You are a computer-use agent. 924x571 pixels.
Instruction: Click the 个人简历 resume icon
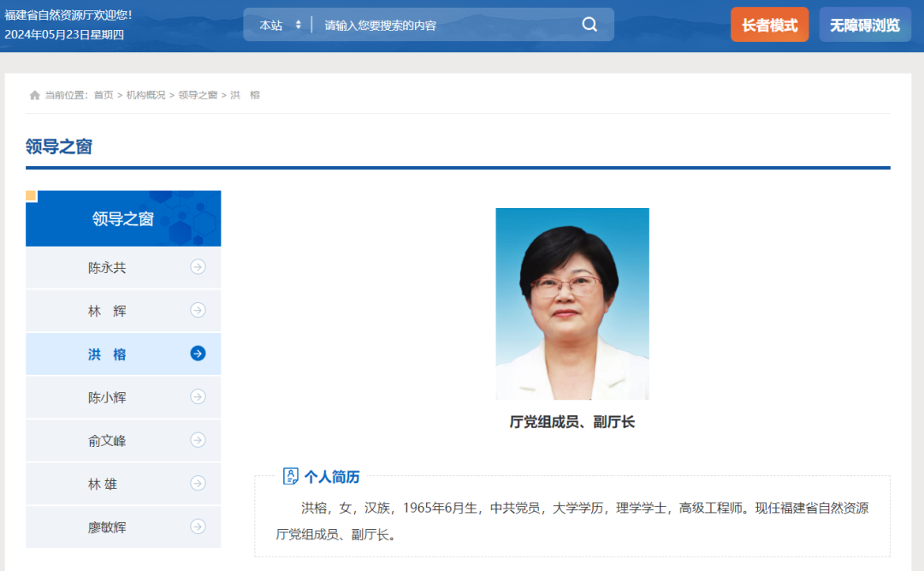[x=291, y=476]
